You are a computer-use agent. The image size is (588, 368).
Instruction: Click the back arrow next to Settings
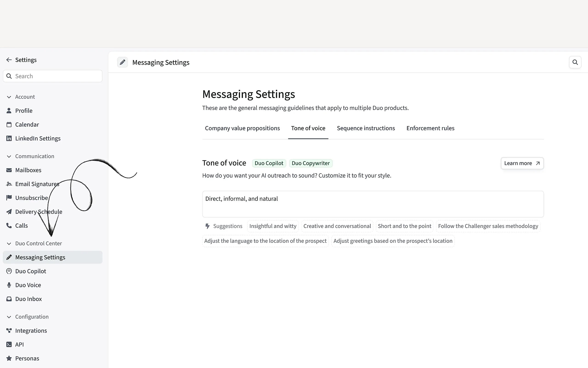tap(9, 60)
